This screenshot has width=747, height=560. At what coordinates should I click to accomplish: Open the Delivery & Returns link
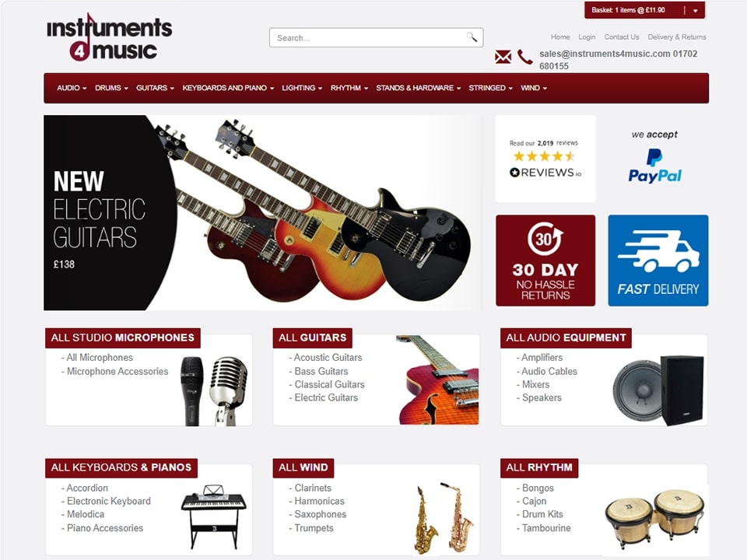[x=676, y=37]
